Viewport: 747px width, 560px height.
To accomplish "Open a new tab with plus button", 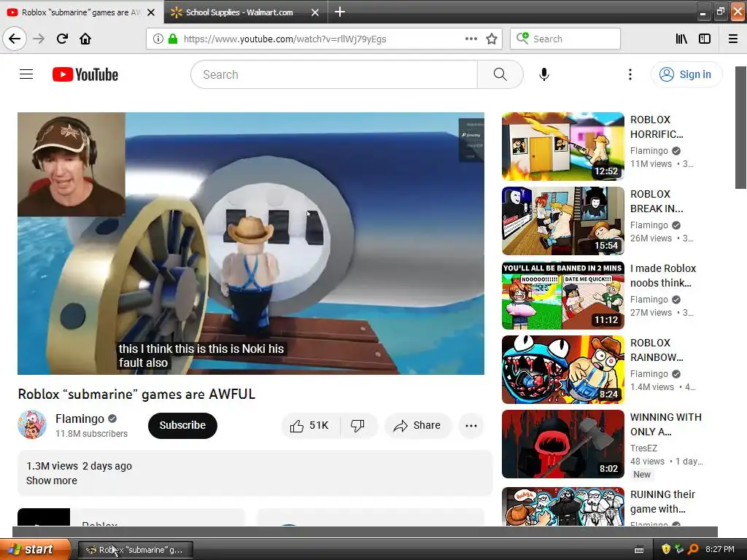I will [x=340, y=12].
